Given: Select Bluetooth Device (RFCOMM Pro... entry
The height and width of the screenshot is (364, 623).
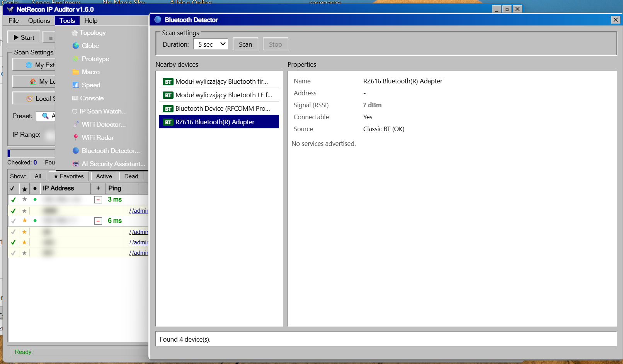Looking at the screenshot, I should (219, 108).
